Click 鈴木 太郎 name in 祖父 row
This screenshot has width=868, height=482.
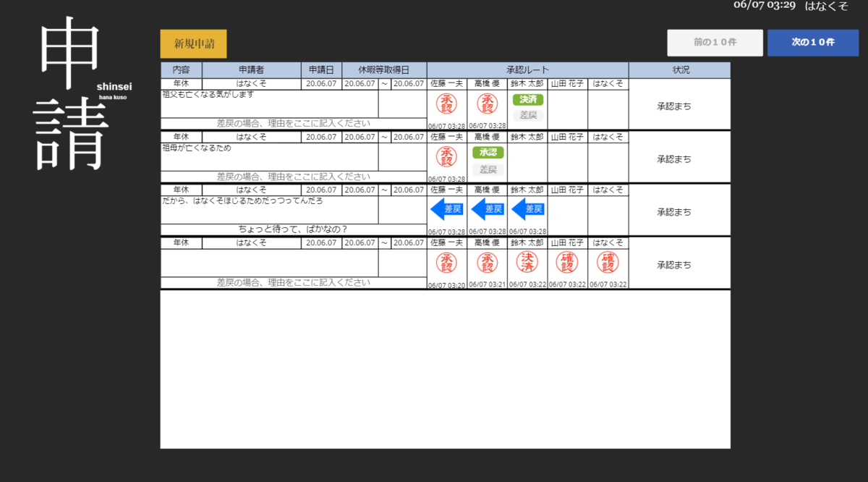[x=527, y=84]
